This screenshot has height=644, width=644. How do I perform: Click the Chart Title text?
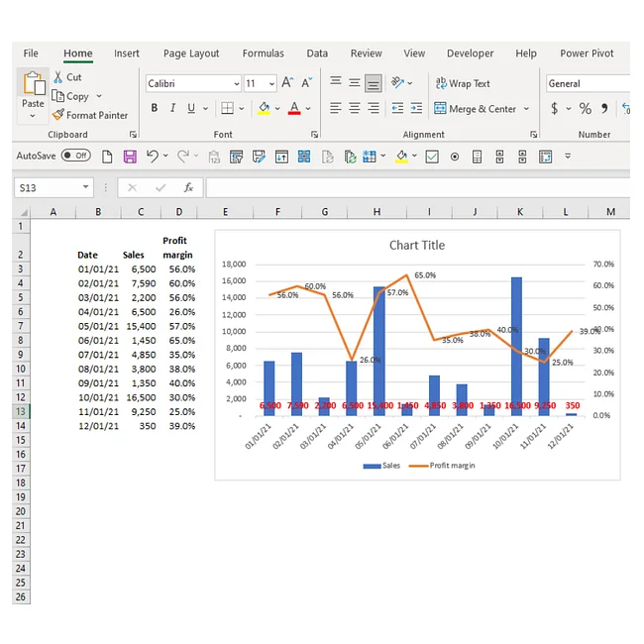coord(417,245)
